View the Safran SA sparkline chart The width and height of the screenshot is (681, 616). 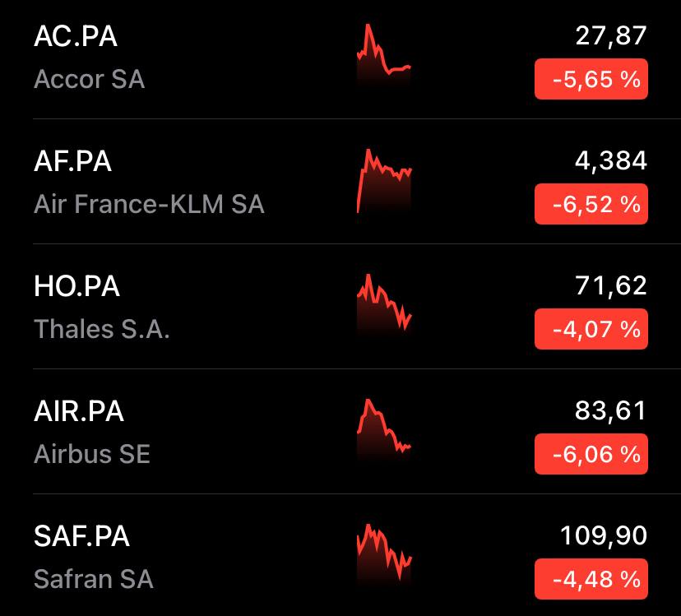click(384, 553)
